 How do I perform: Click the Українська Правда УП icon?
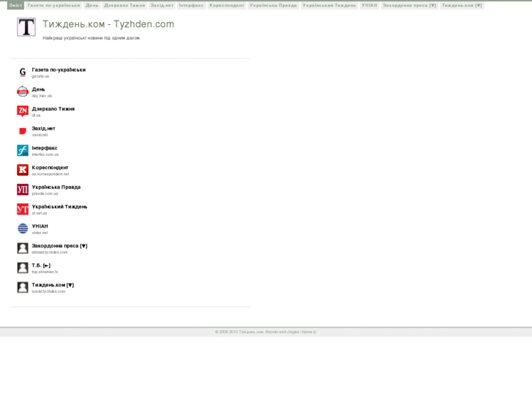click(x=23, y=190)
